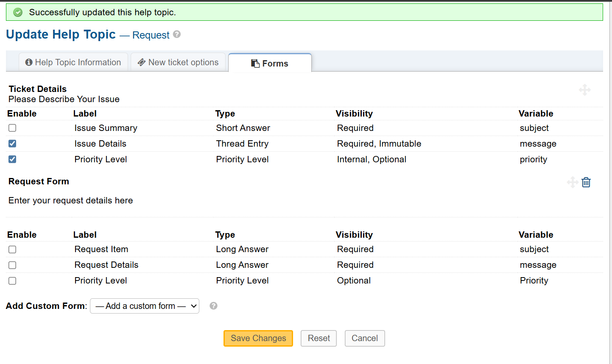Enable the Issue Summary checkbox
Screen dimensions: 612x364
[12, 128]
